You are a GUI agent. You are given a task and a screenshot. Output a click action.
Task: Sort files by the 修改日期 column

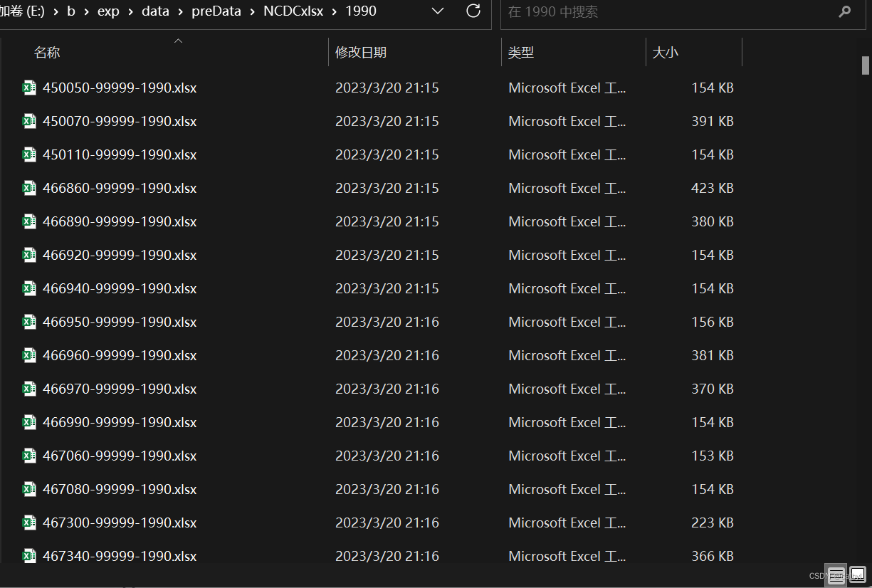[x=361, y=53]
